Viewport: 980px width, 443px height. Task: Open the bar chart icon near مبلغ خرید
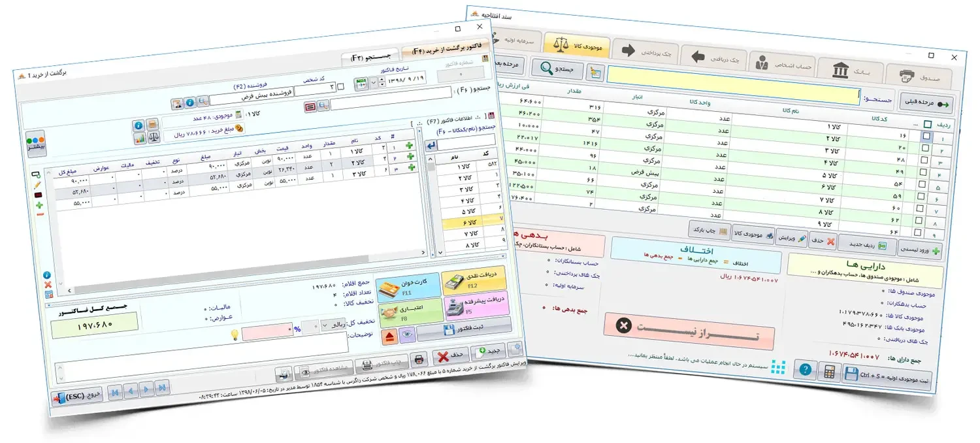pos(139,139)
